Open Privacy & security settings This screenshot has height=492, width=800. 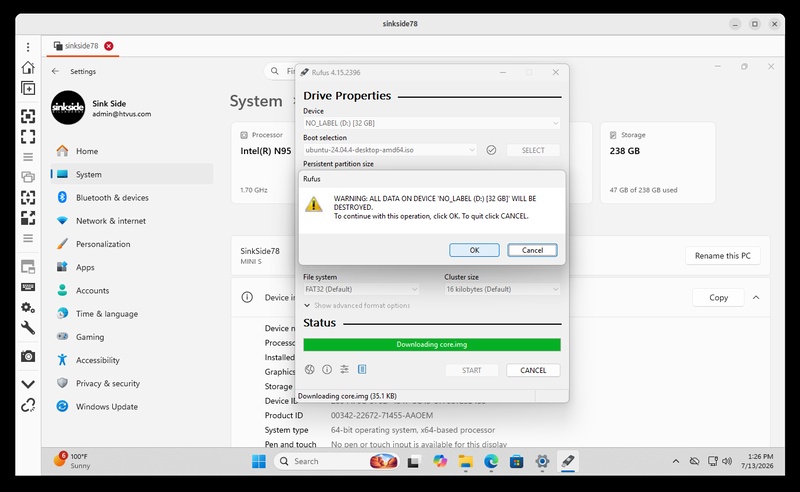click(x=132, y=383)
